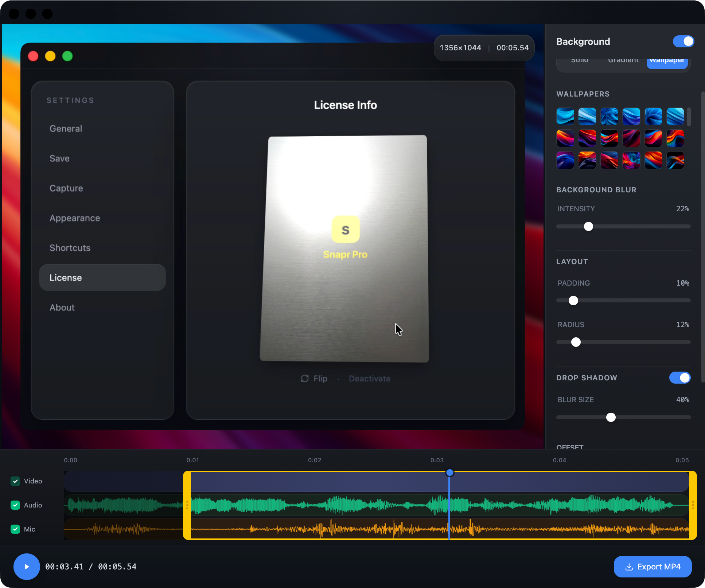Select the first blue wave wallpaper
The width and height of the screenshot is (705, 588).
(565, 116)
